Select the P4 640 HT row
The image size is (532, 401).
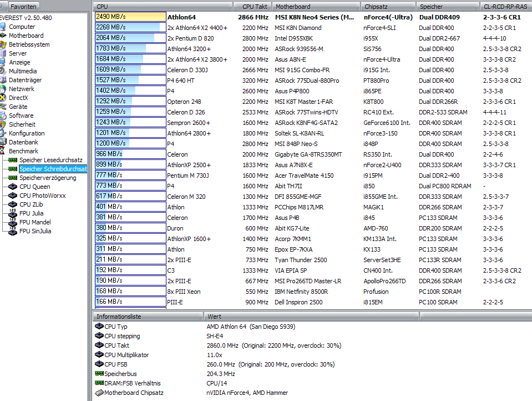pos(312,81)
